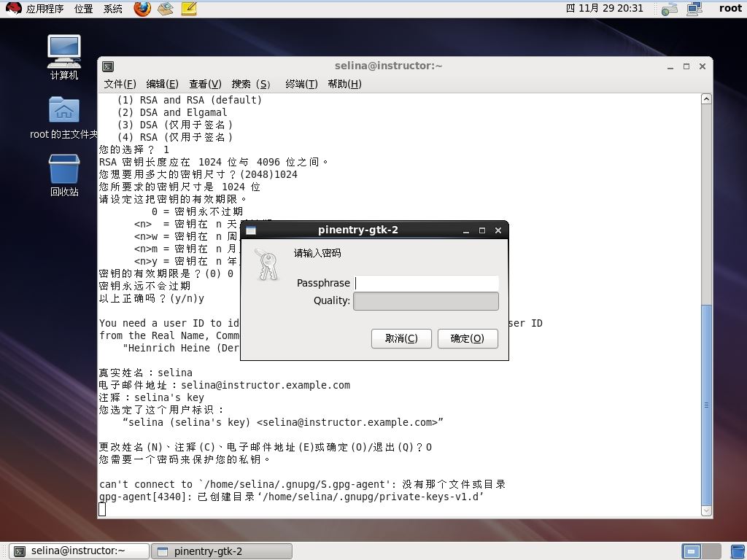Click the gpg-agent[4340] output line

292,497
